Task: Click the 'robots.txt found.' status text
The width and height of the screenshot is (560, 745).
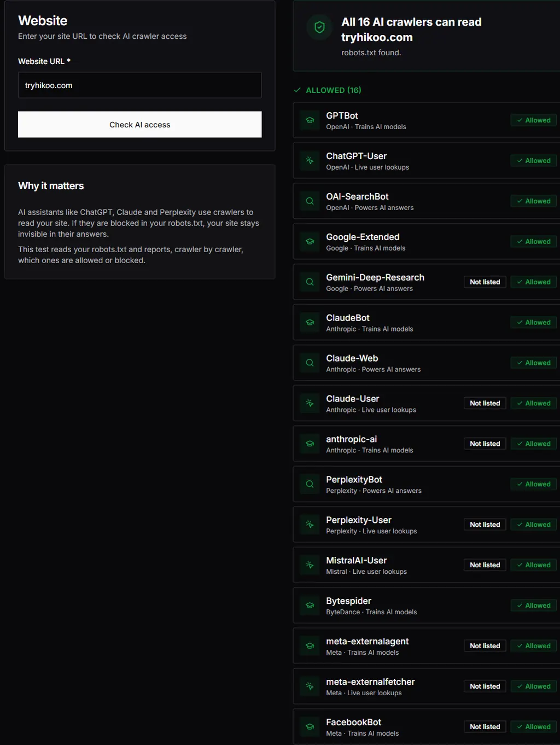Action: [371, 53]
